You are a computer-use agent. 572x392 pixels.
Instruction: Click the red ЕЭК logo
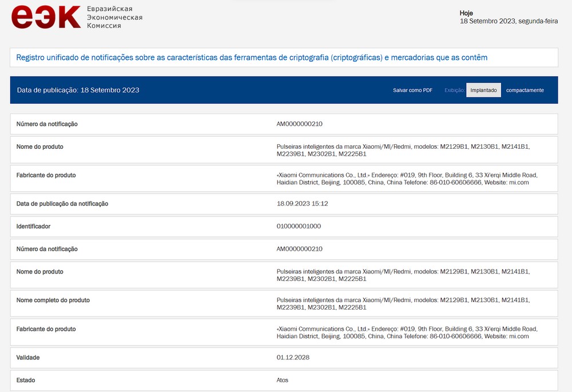click(46, 17)
